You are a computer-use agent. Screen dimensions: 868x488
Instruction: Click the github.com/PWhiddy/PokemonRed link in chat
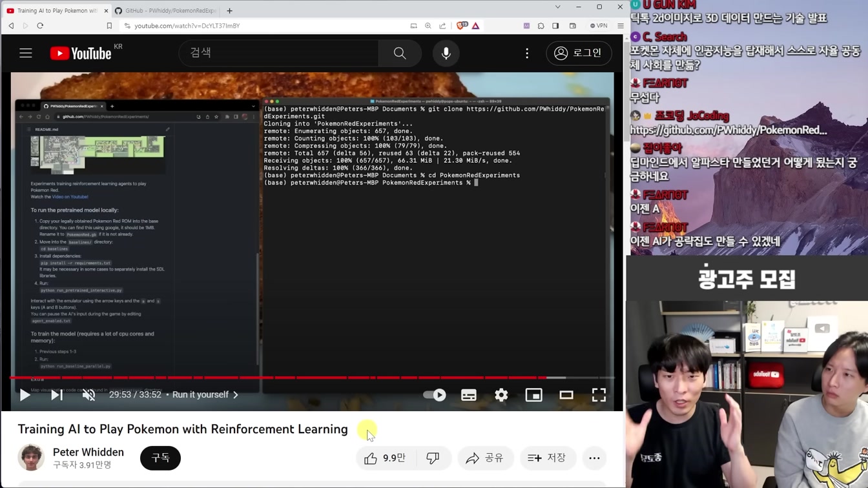coord(728,130)
